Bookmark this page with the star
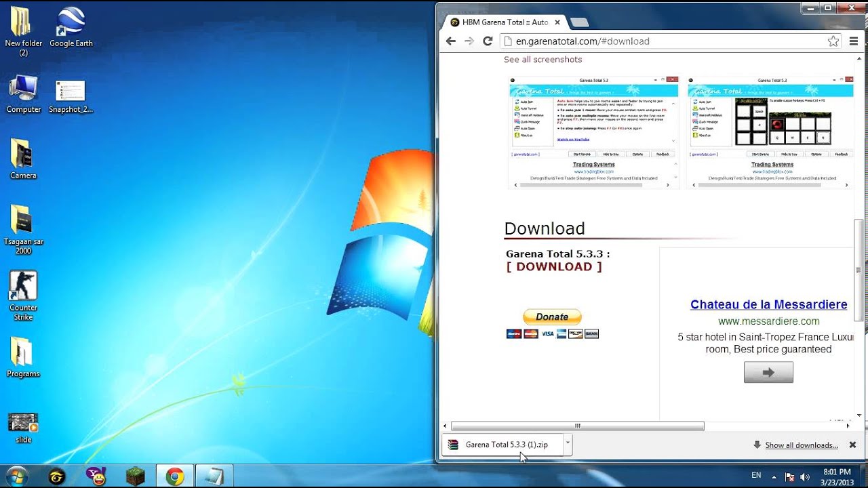 (x=833, y=41)
